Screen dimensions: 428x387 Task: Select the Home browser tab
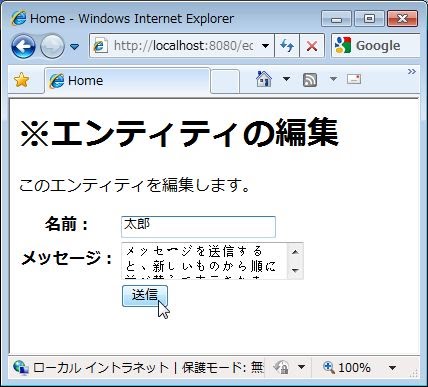click(127, 81)
